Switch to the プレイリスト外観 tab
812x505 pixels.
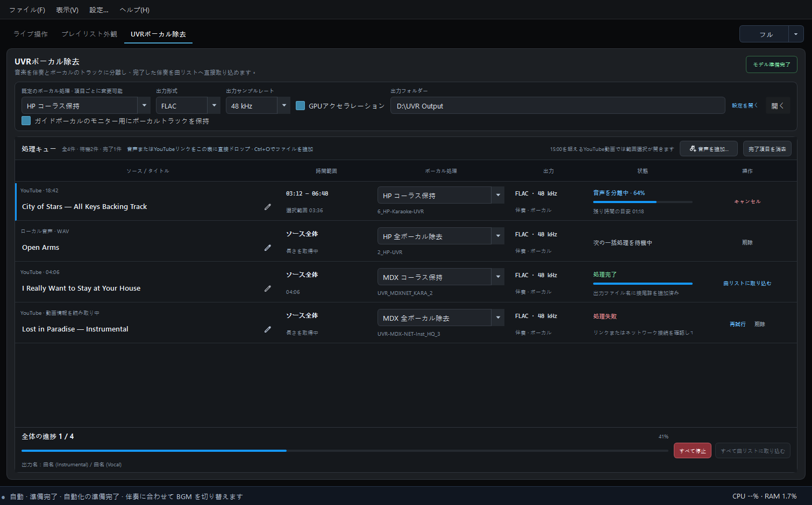(x=89, y=34)
